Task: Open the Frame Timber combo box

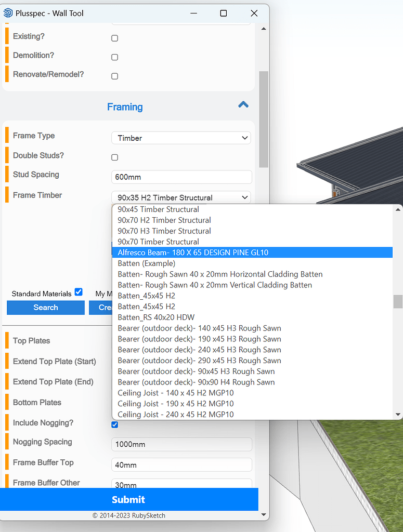Action: pyautogui.click(x=181, y=197)
